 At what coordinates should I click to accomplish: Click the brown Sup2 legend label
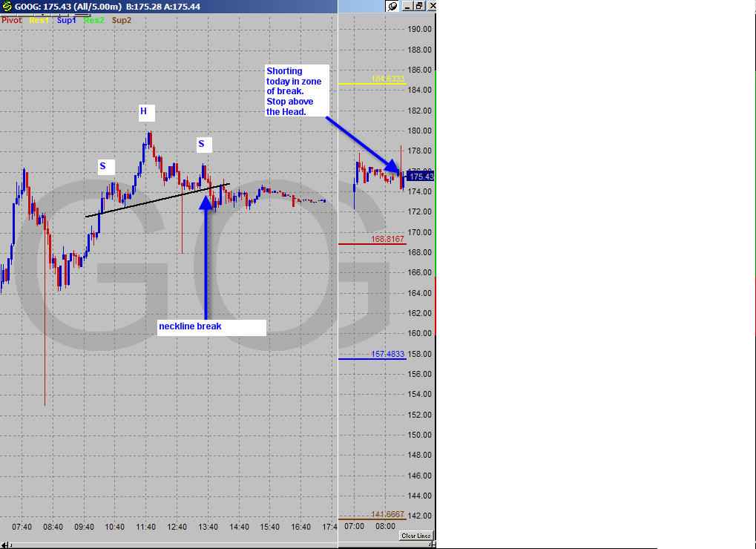pos(122,20)
